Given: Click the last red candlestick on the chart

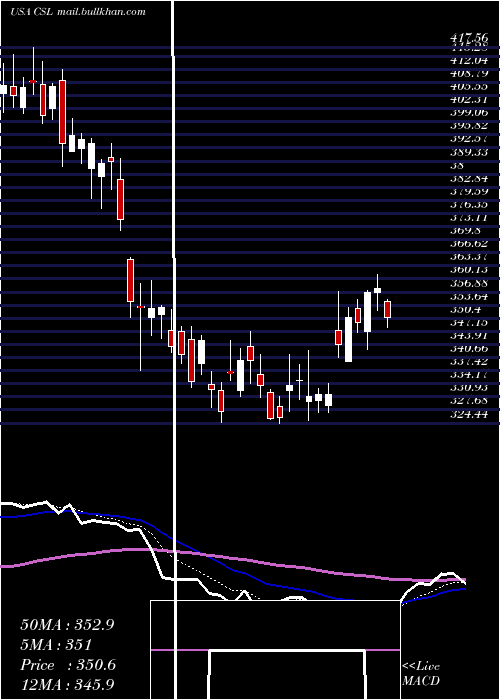Looking at the screenshot, I should pos(388,309).
